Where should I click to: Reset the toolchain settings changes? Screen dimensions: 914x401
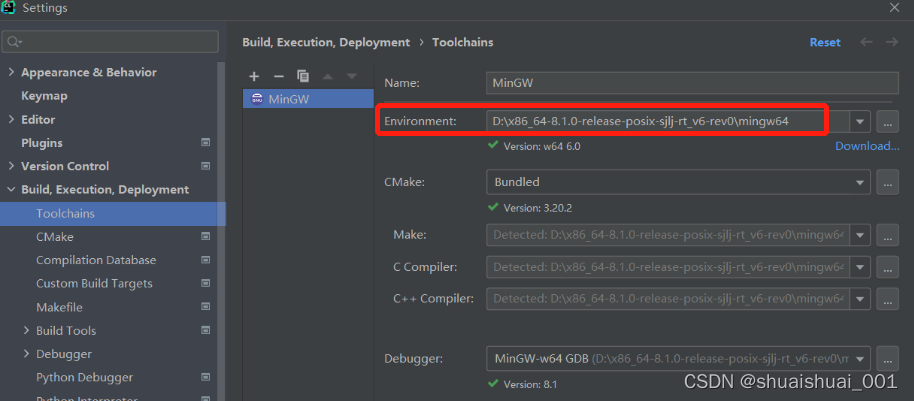(825, 42)
